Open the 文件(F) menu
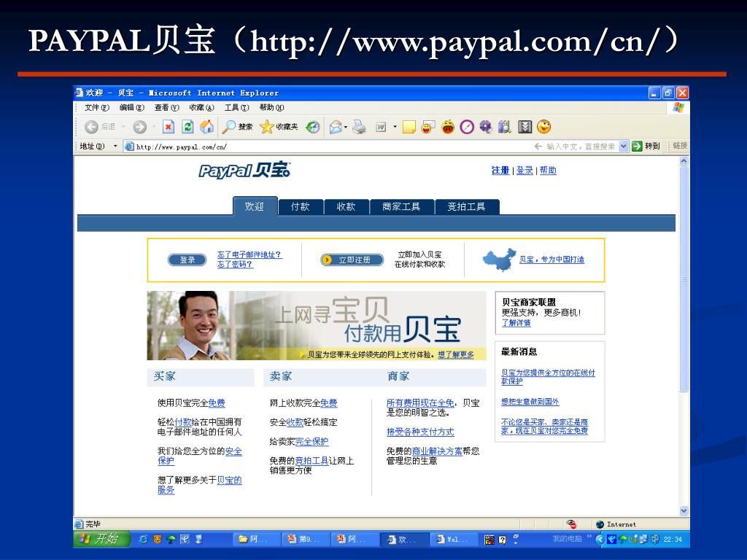The height and width of the screenshot is (560, 747). coord(97,108)
